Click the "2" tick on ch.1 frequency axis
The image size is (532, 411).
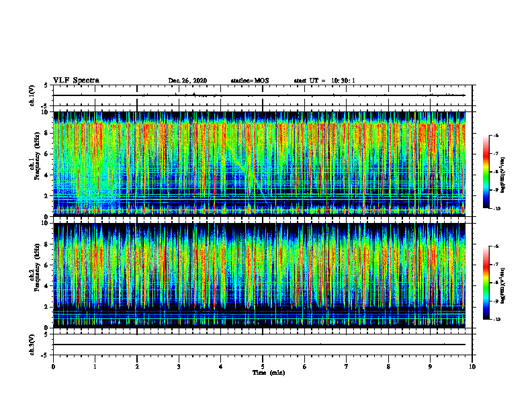coord(47,195)
